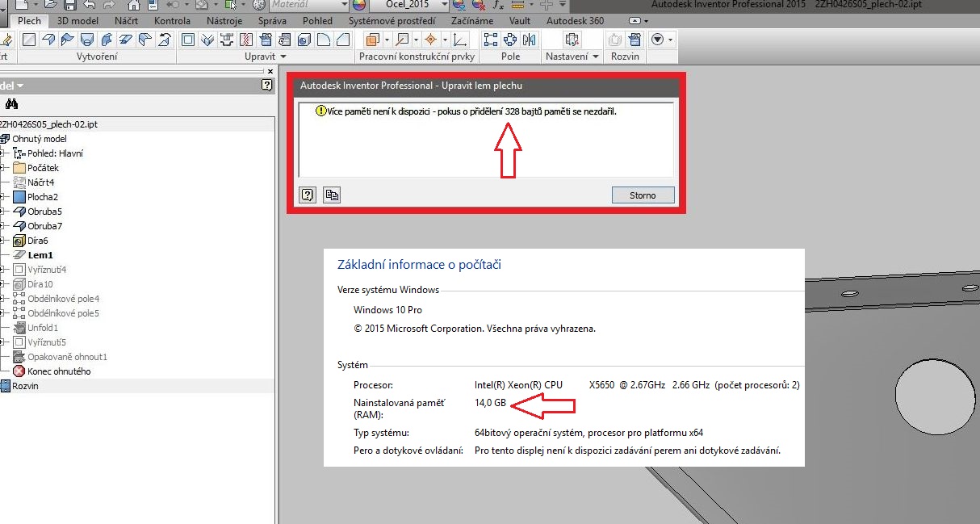
Task: Select the Circular Pattern tool in Pole
Action: (510, 40)
